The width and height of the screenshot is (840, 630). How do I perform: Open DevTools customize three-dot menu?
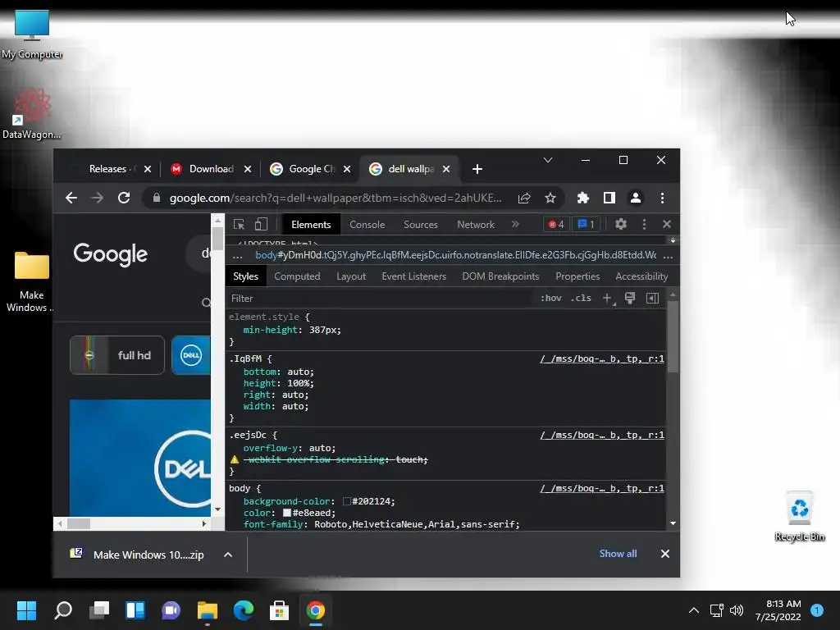coord(644,225)
